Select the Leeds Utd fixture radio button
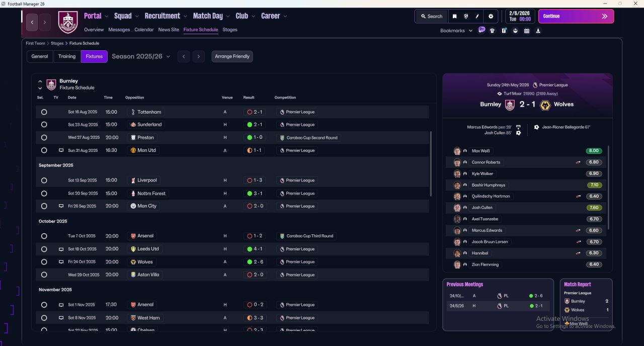The width and height of the screenshot is (644, 346). tap(44, 249)
